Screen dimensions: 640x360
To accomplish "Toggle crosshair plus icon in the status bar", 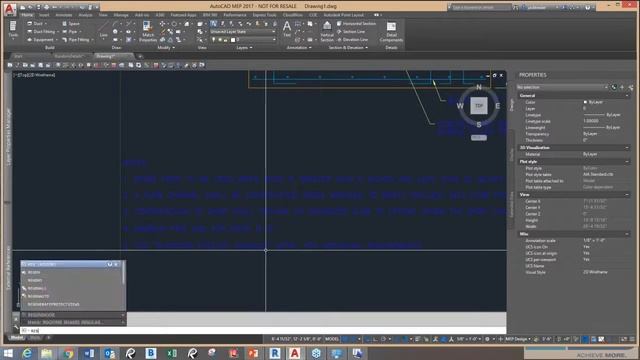I will [x=501, y=339].
